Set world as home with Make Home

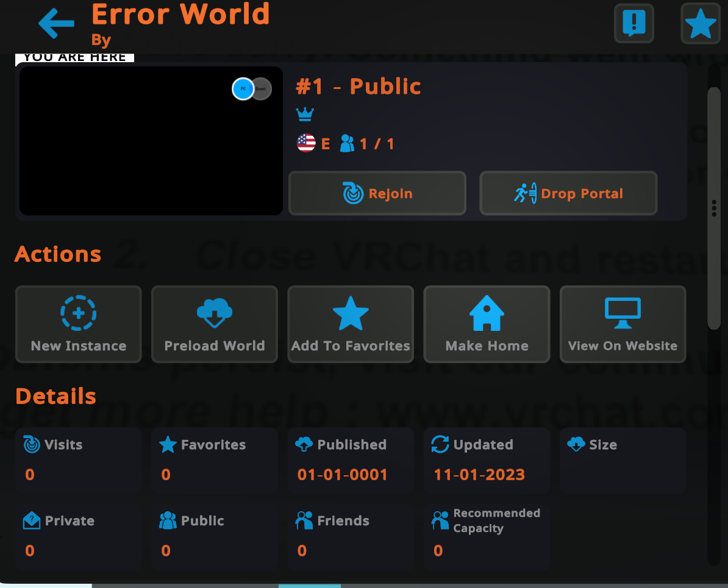coord(487,324)
